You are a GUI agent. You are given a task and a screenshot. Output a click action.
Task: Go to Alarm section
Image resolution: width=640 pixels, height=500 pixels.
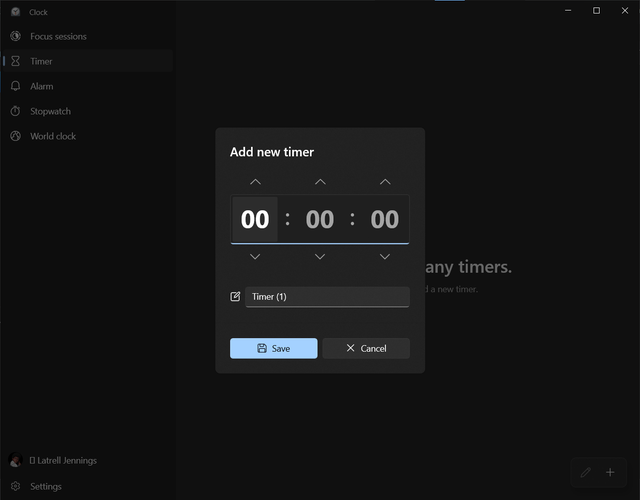pos(87,86)
